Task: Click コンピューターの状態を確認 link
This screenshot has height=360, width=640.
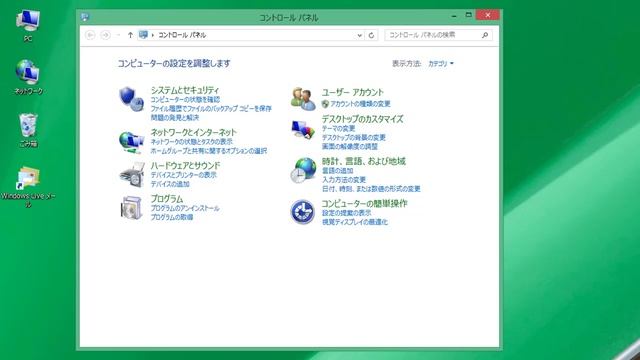Action: (185, 100)
